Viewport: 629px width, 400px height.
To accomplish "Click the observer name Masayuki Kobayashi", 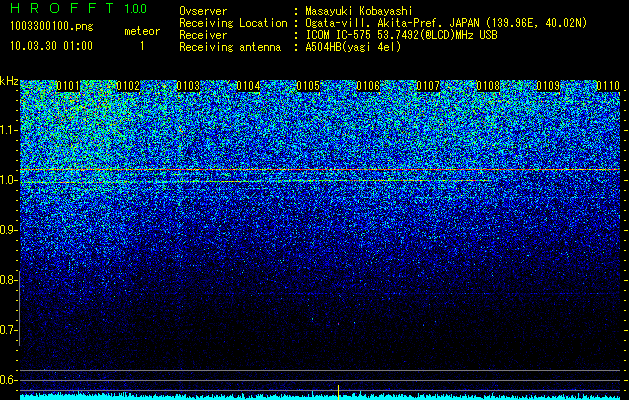I will (358, 11).
